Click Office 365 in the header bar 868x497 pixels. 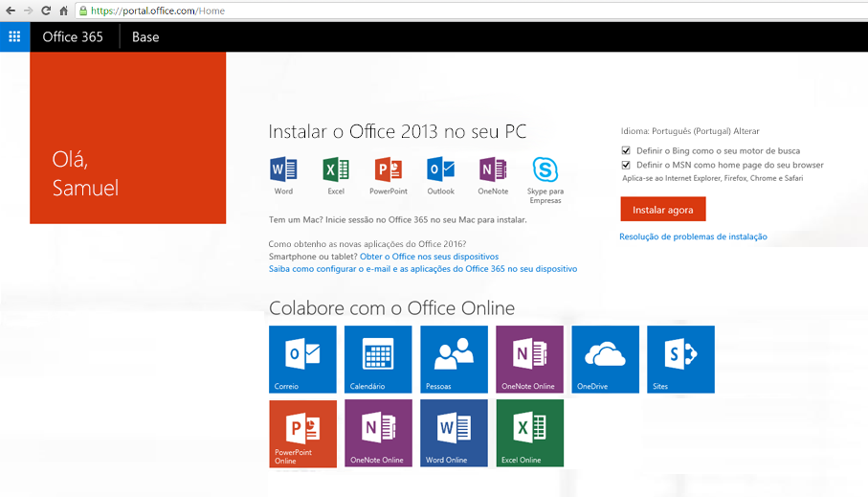click(73, 37)
